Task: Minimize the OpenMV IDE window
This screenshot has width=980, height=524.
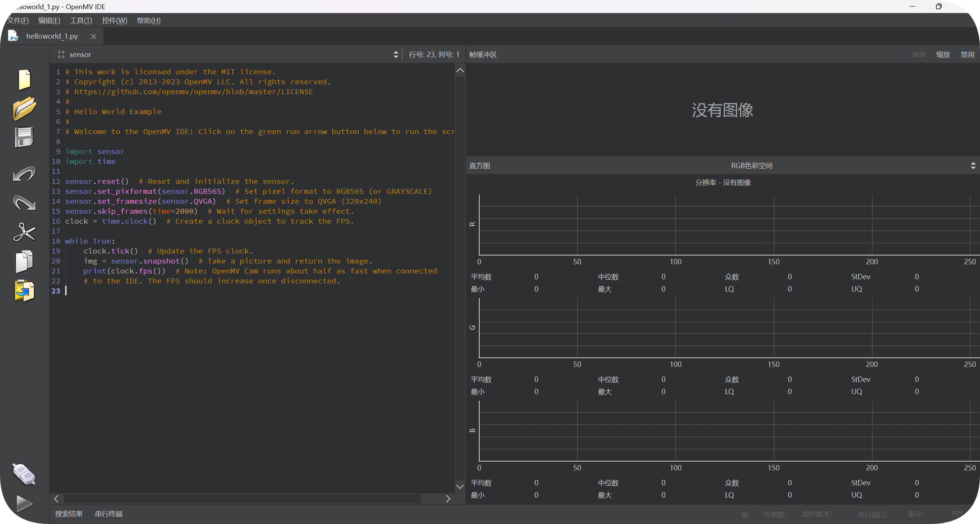Action: point(912,7)
